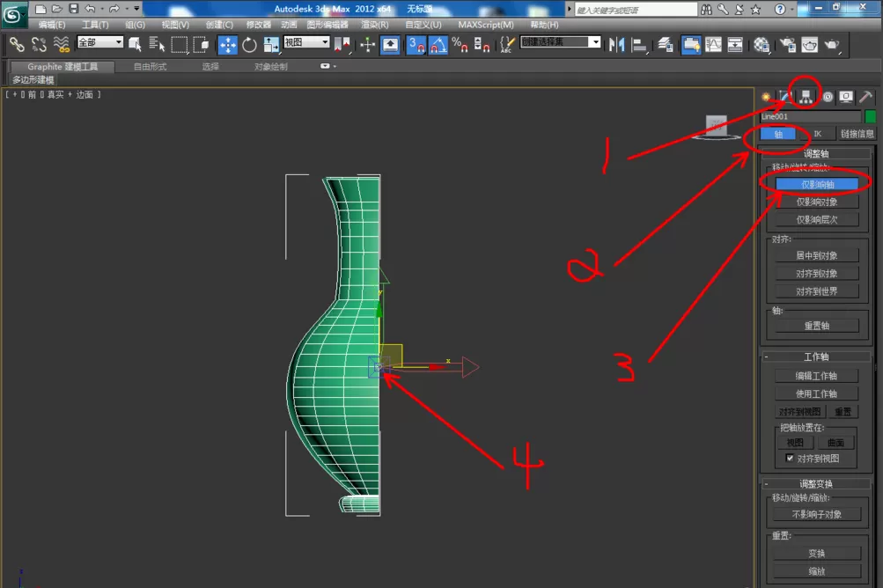Image resolution: width=883 pixels, height=588 pixels.
Task: Click the Select and Manipulate icon
Action: click(368, 45)
